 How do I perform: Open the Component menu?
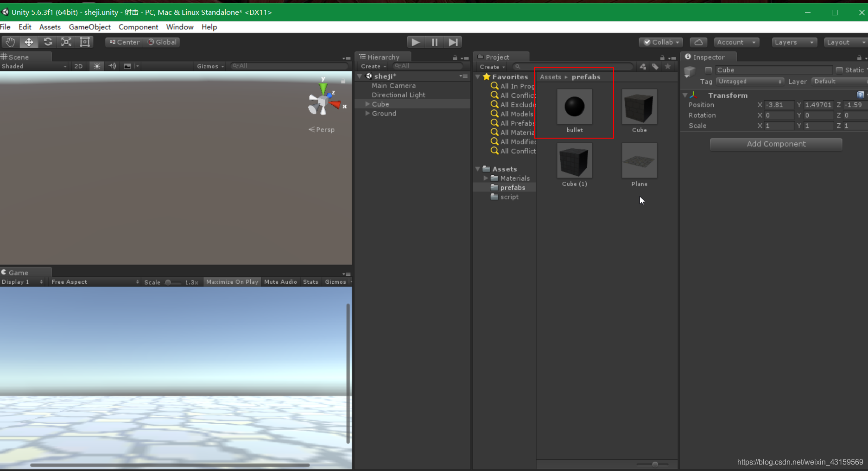tap(138, 27)
